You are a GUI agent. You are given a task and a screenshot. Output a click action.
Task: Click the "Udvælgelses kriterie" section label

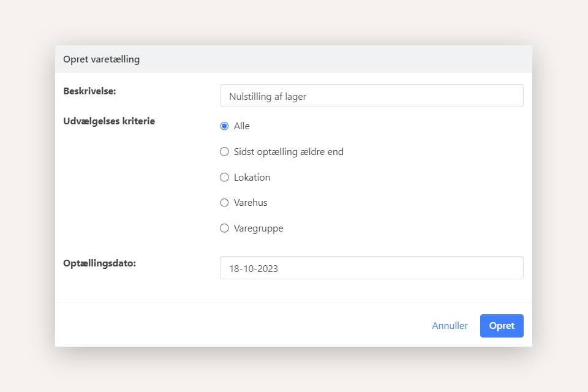(109, 121)
